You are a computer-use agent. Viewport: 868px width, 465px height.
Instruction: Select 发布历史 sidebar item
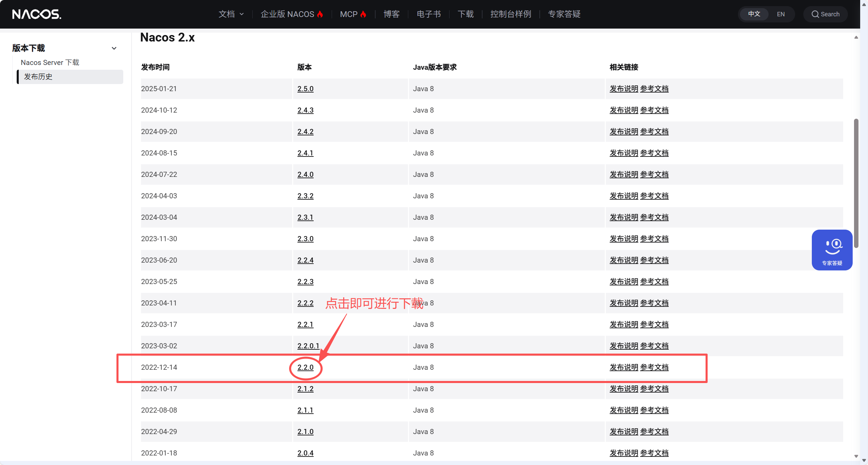[x=38, y=77]
